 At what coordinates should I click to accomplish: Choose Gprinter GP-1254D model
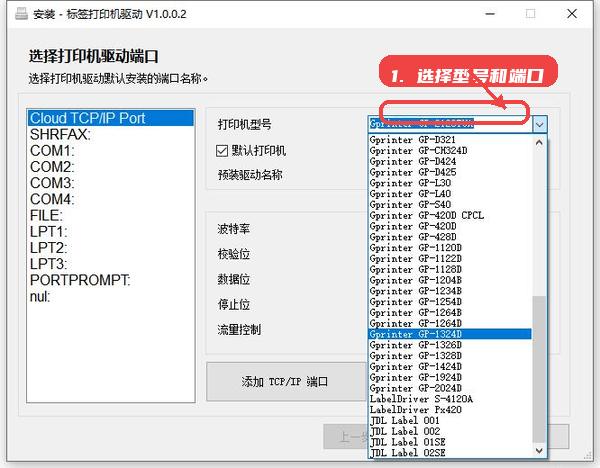[x=450, y=302]
